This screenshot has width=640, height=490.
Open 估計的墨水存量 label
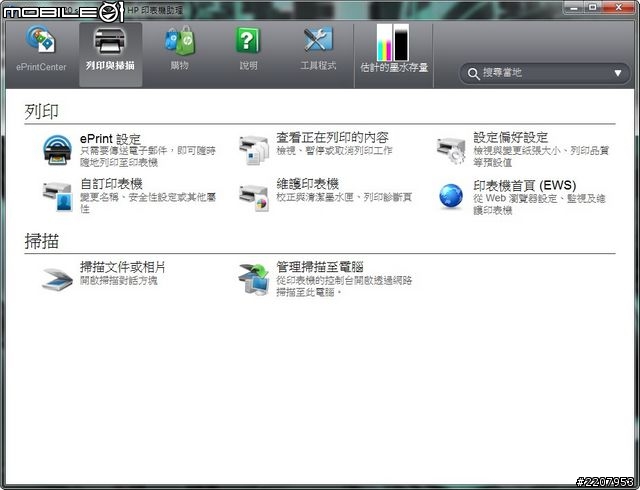coord(394,67)
